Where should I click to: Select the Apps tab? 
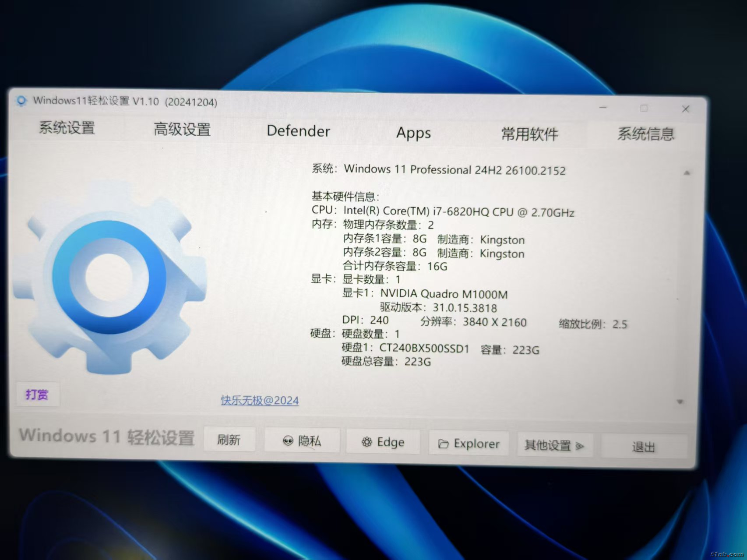(x=413, y=133)
